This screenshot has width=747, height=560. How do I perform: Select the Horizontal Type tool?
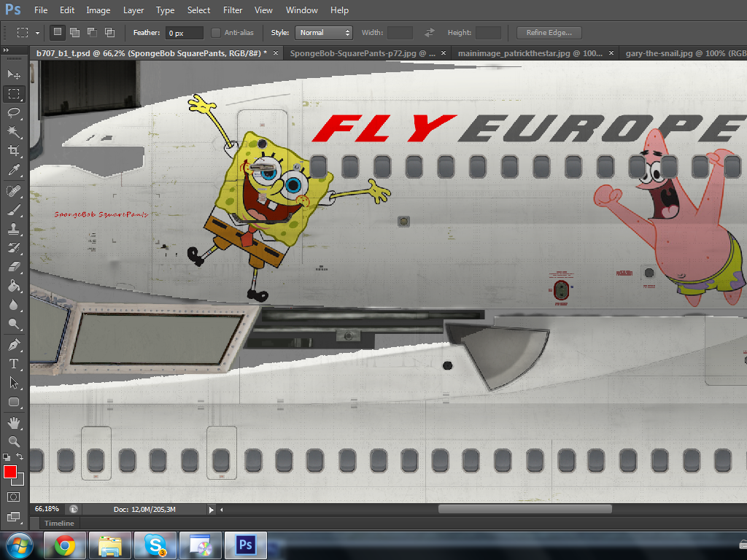point(13,363)
